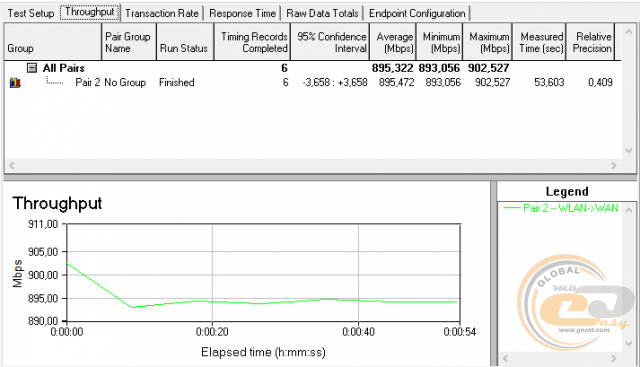Click the Average (Mbps) column header

click(x=393, y=42)
